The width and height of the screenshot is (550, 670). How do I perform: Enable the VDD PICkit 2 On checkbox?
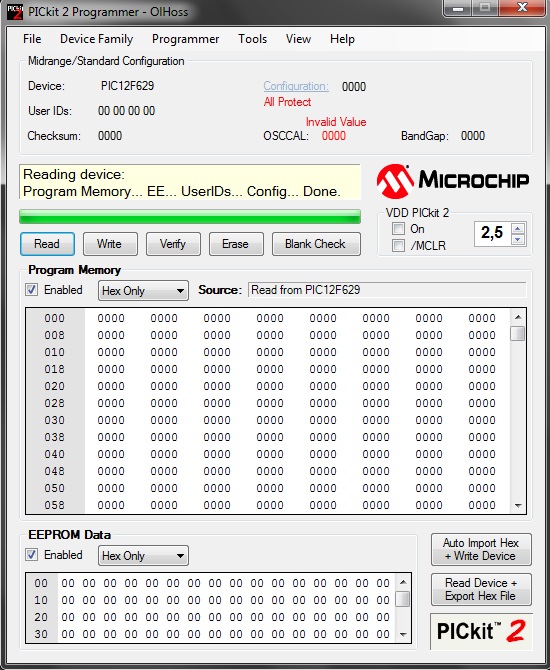pyautogui.click(x=398, y=229)
